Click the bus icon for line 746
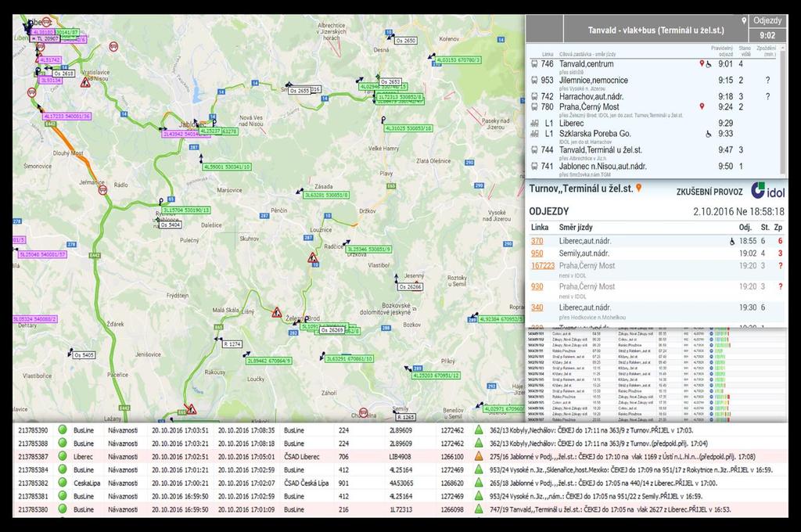Image resolution: width=801 pixels, height=532 pixels. coord(534,64)
